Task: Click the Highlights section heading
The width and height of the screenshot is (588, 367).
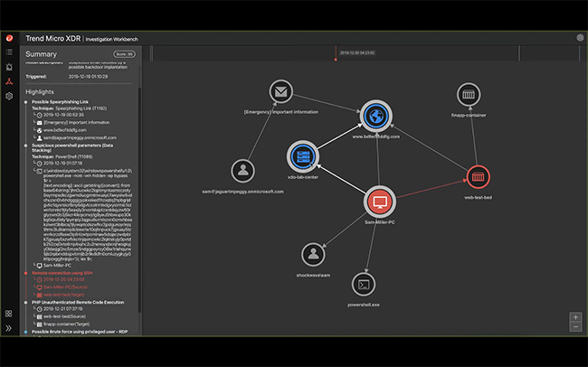Action: point(40,92)
